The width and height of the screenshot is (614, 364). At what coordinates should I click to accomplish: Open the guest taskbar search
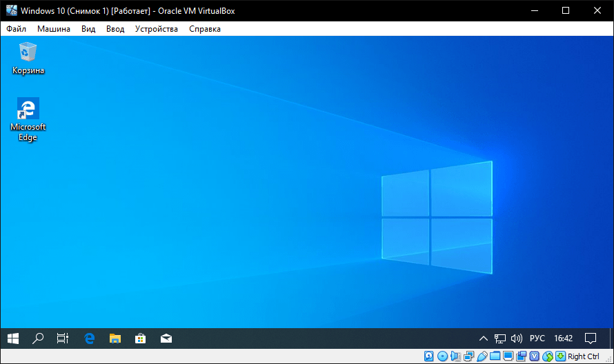[x=38, y=338]
